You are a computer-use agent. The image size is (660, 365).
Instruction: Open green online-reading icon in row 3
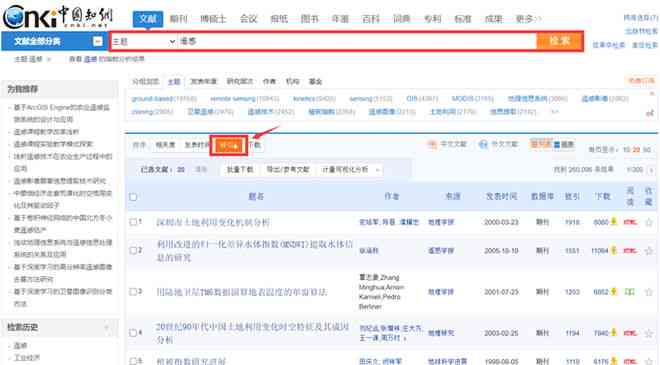(630, 291)
